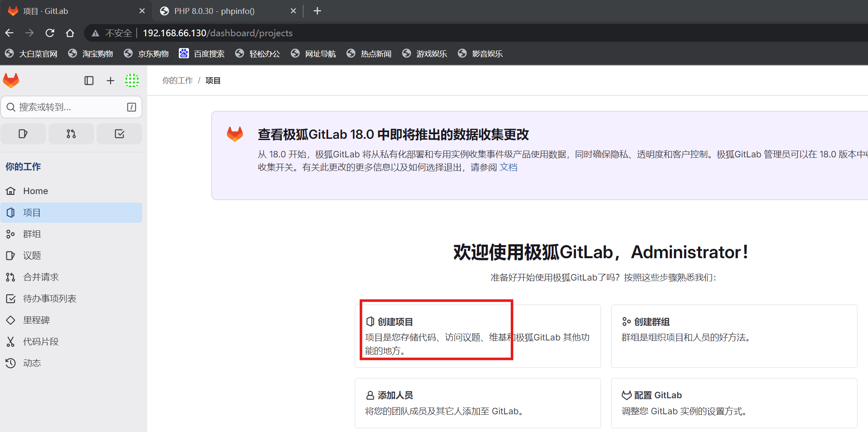
Task: Open the 轻松办公 bookmark
Action: (x=258, y=54)
